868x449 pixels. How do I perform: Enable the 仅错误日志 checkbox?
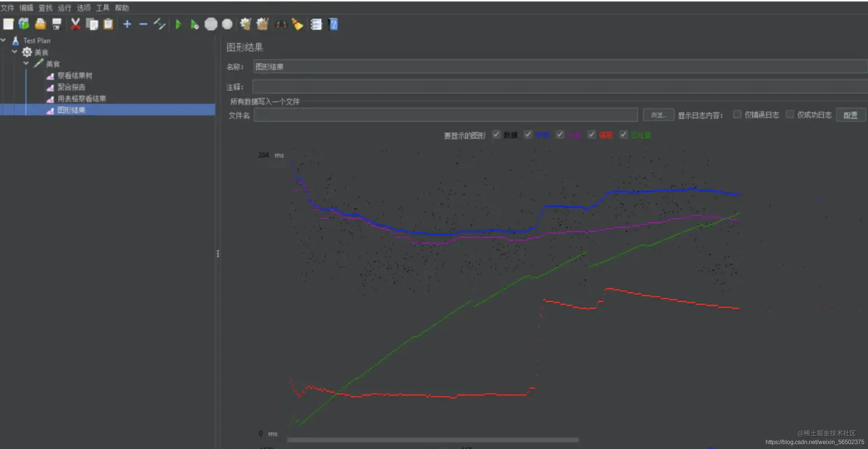[x=737, y=114]
